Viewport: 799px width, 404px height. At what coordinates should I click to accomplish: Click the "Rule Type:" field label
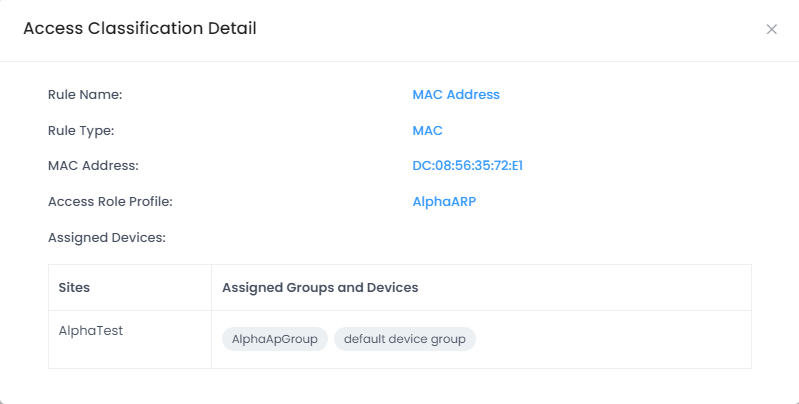tap(82, 131)
